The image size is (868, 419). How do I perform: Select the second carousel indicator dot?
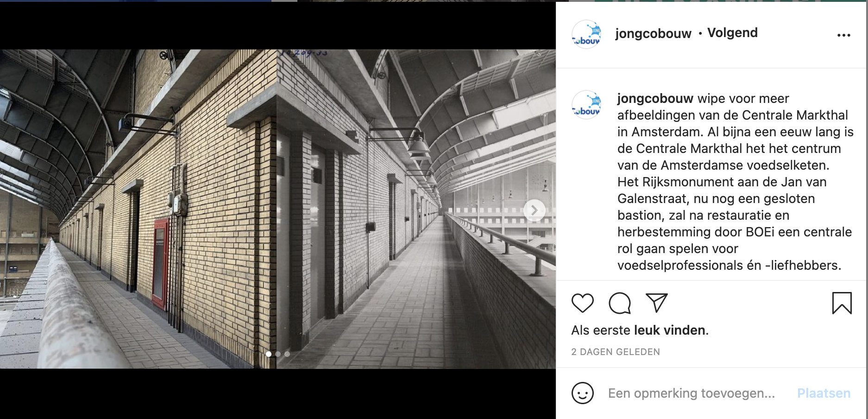pyautogui.click(x=278, y=354)
